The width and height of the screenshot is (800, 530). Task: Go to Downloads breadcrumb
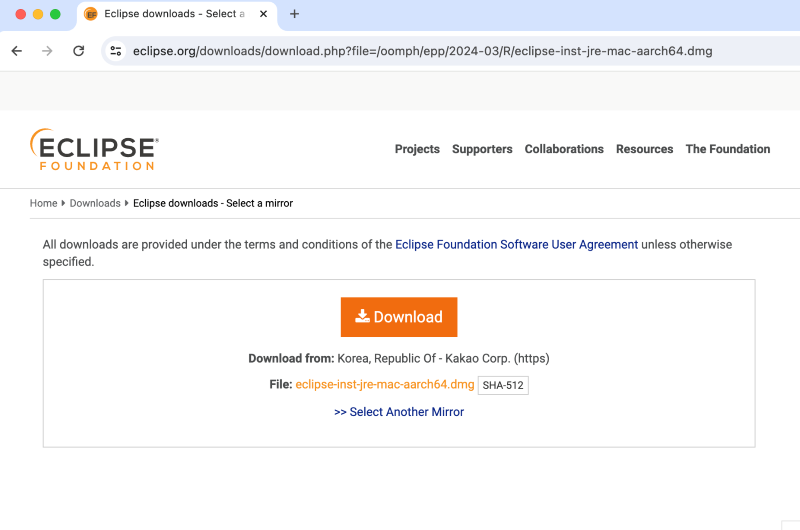(x=95, y=203)
